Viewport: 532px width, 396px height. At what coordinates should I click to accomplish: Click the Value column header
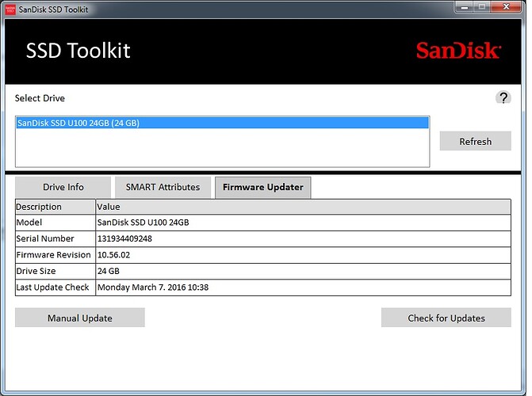pyautogui.click(x=304, y=207)
